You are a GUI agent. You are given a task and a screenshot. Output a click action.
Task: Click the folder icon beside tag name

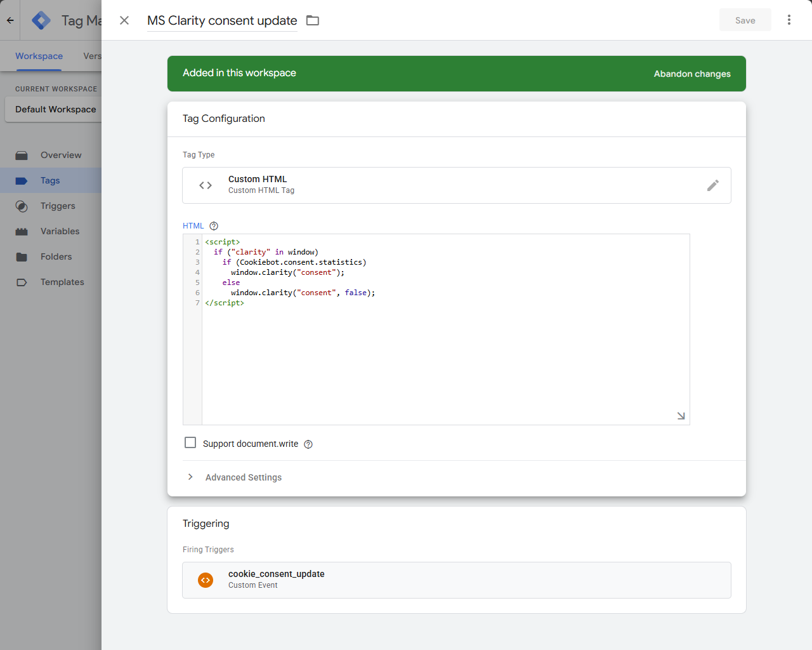[x=313, y=20]
